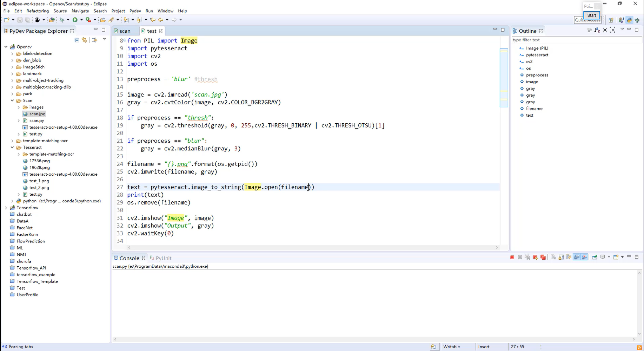The image size is (644, 351).
Task: Click the Pin Console icon
Action: coord(595,257)
